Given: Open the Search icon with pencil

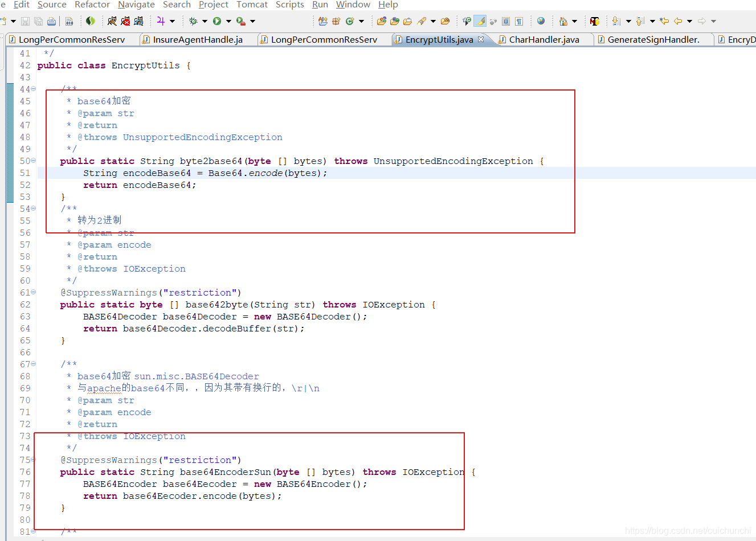Looking at the screenshot, I should coord(420,21).
